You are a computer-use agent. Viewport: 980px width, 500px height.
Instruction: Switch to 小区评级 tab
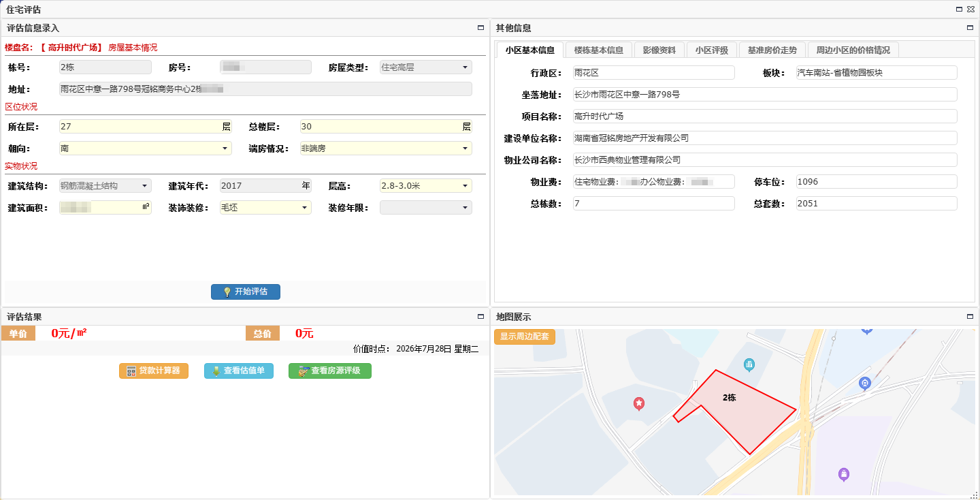pyautogui.click(x=712, y=50)
